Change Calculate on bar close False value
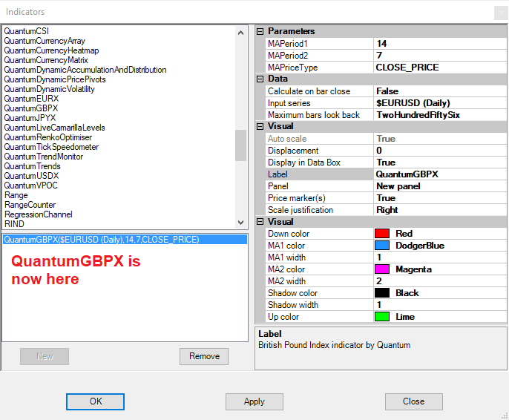Viewport: 509px width, 420px height. click(440, 91)
